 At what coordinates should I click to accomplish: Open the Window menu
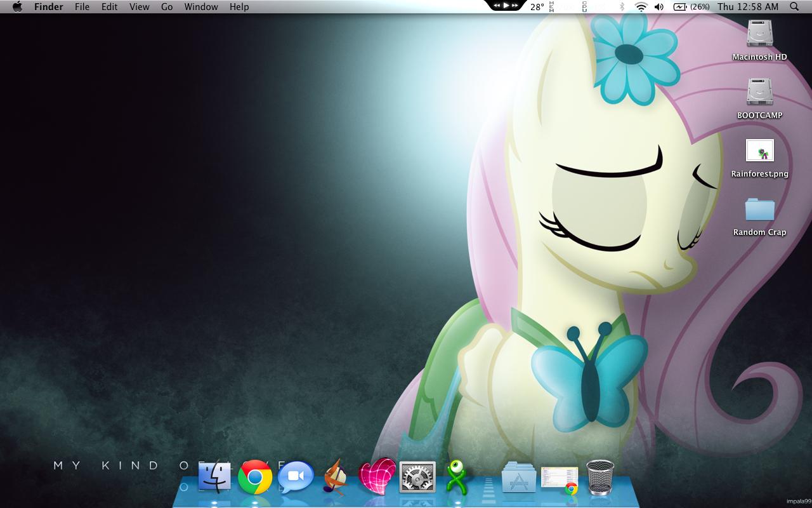click(201, 7)
